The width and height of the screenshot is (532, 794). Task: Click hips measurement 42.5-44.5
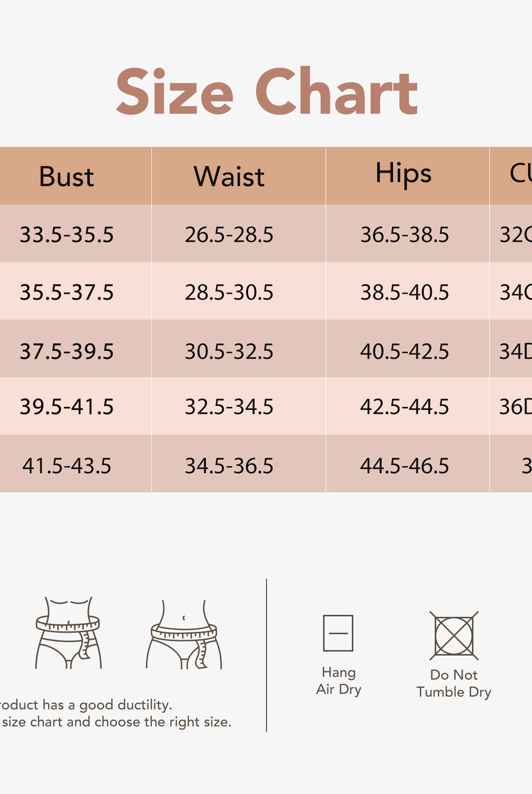click(404, 407)
